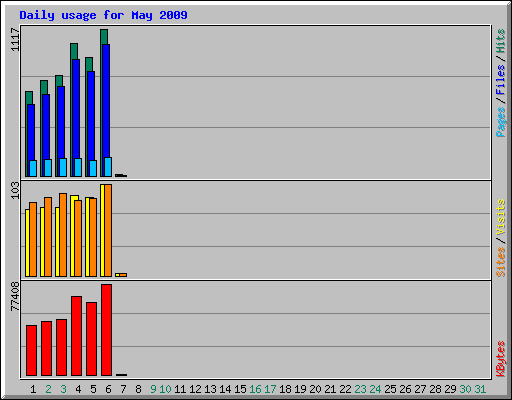512x400 pixels.
Task: Click the orange "Sites" legend label
Action: (500, 262)
